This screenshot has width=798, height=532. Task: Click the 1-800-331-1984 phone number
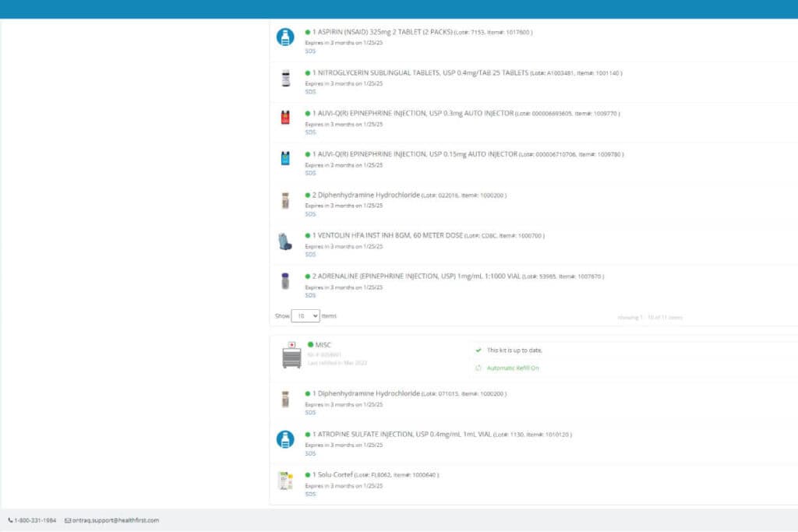(35, 520)
